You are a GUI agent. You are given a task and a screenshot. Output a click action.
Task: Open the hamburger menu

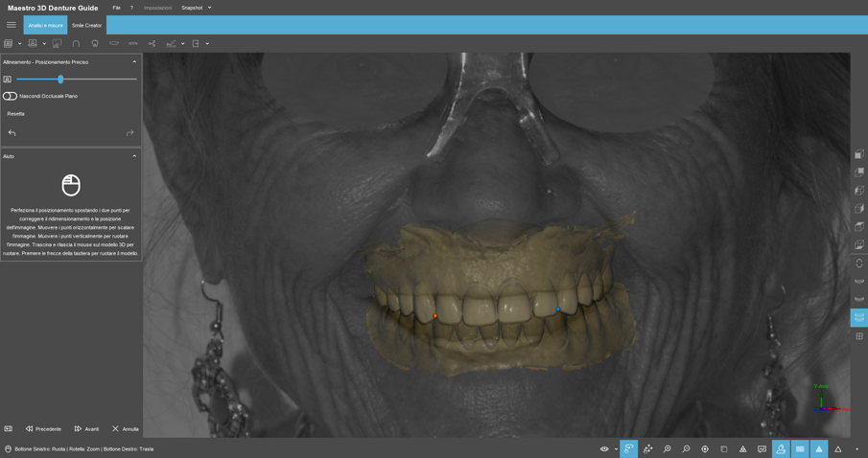tap(12, 25)
